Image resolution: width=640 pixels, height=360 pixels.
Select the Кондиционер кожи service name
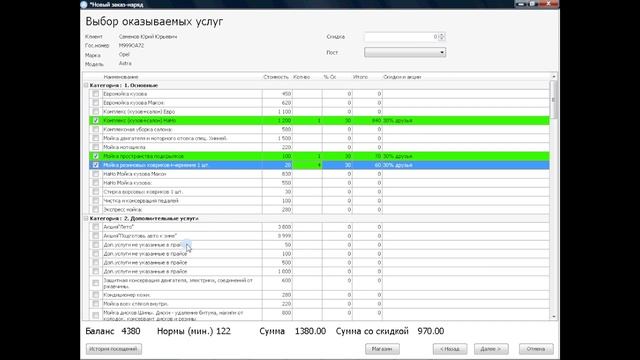tap(127, 295)
